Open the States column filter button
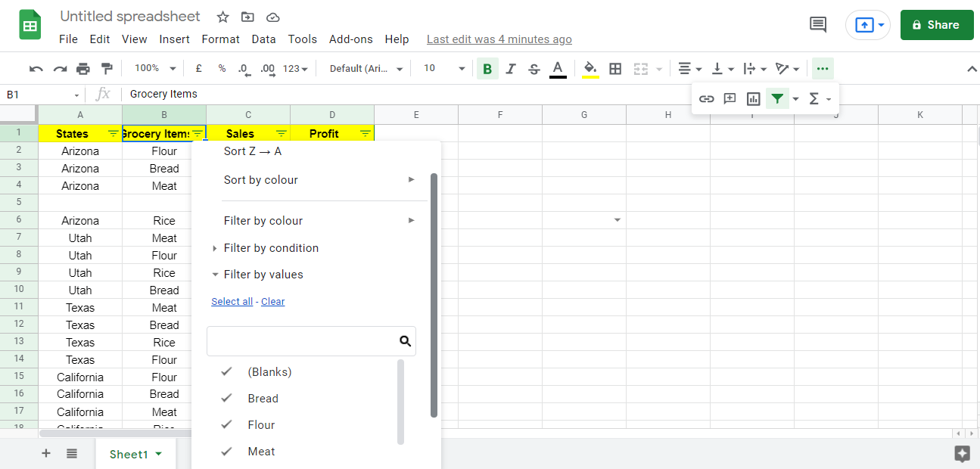The height and width of the screenshot is (469, 980). coord(113,133)
